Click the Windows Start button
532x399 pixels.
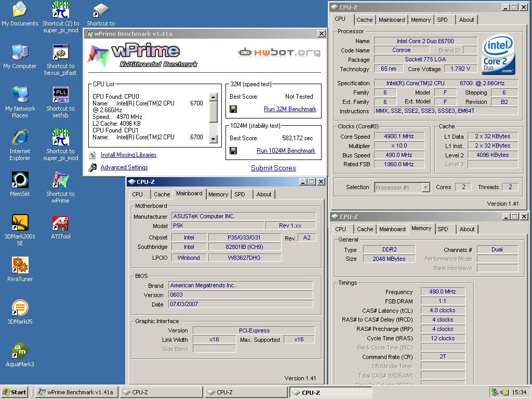(14, 392)
